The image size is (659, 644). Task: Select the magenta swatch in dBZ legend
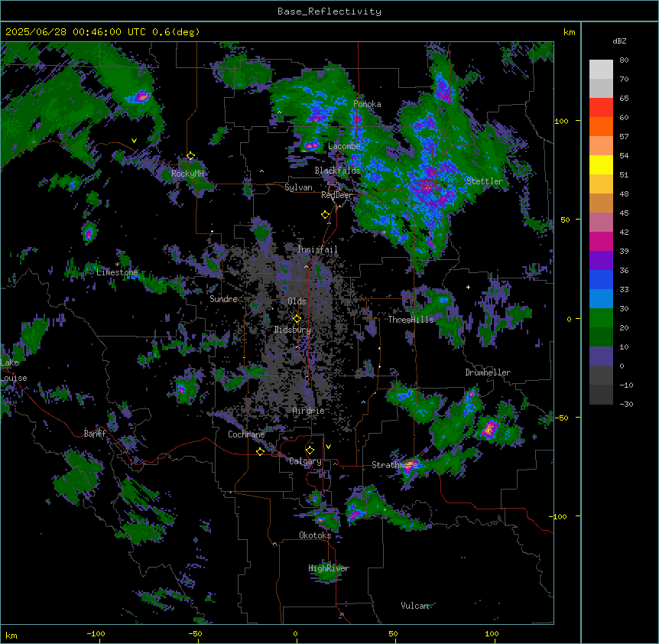(x=601, y=241)
